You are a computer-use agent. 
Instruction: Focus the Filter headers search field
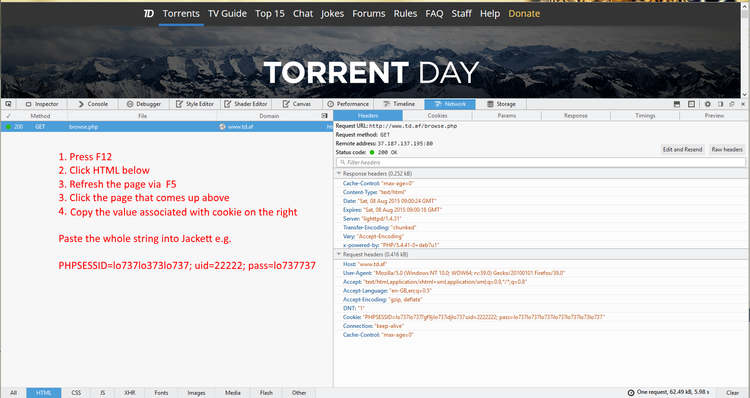point(541,163)
